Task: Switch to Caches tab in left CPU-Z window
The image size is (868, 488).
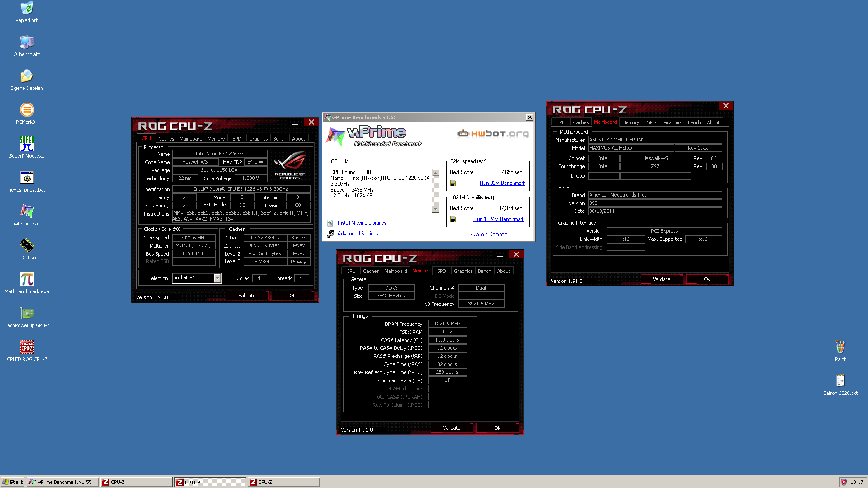Action: (166, 139)
